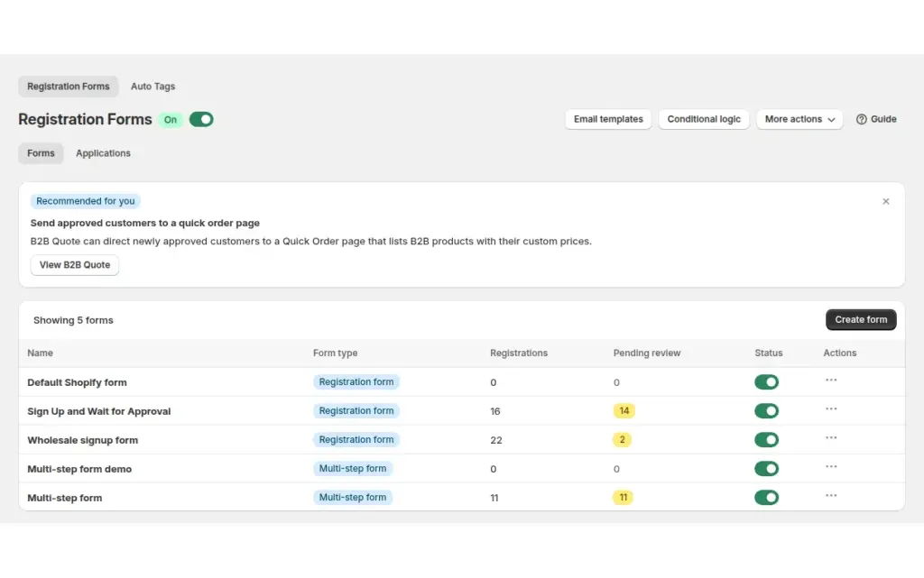Open the Guide help link
The width and height of the screenshot is (924, 578).
876,119
